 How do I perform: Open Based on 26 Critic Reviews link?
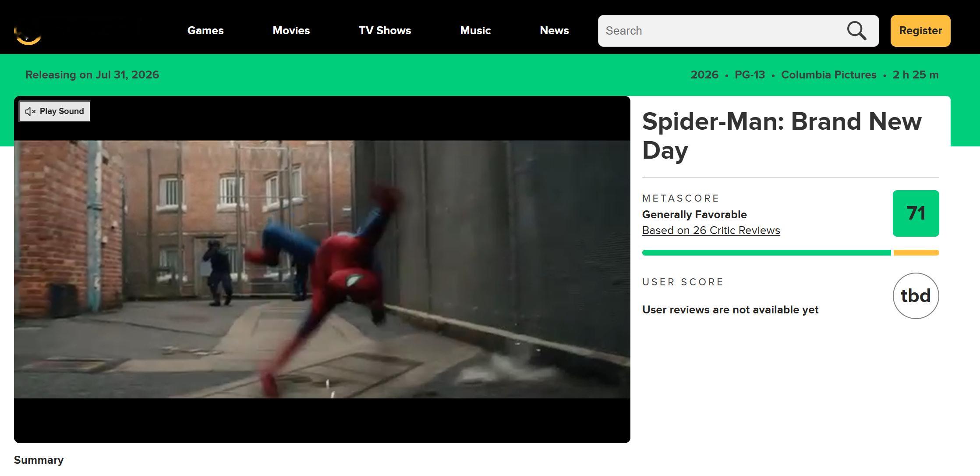click(x=711, y=231)
